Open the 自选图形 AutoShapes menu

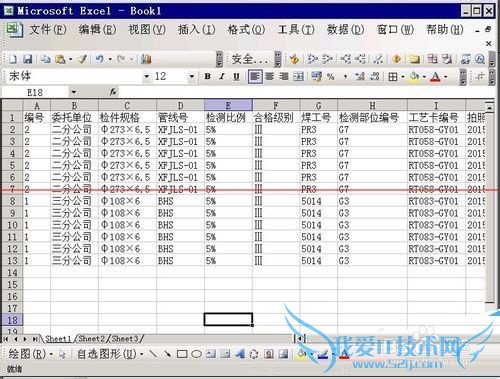coord(110,354)
